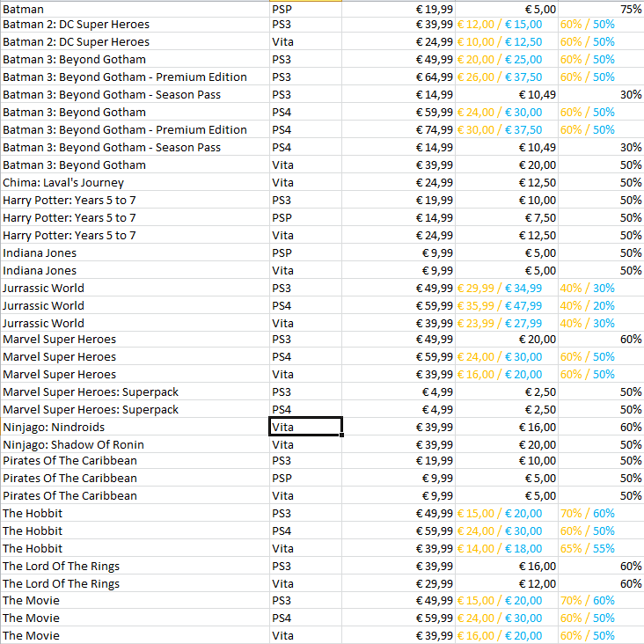Click 'Jurassic World' title in the PS4 row
The width and height of the screenshot is (644, 644).
(135, 305)
